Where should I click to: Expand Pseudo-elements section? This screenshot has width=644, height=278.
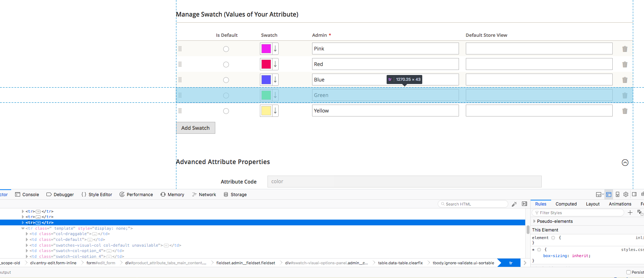(534, 221)
